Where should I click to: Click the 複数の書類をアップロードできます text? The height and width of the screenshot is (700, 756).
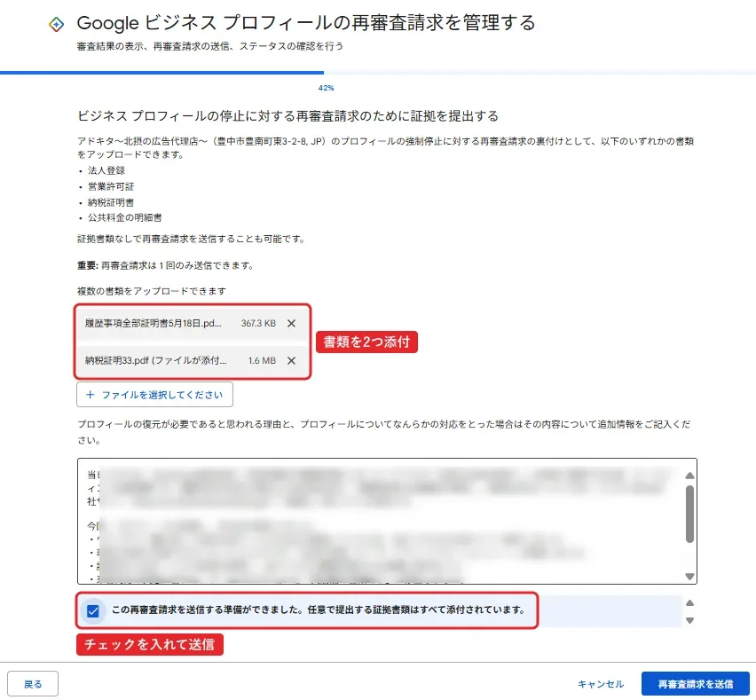[x=152, y=291]
